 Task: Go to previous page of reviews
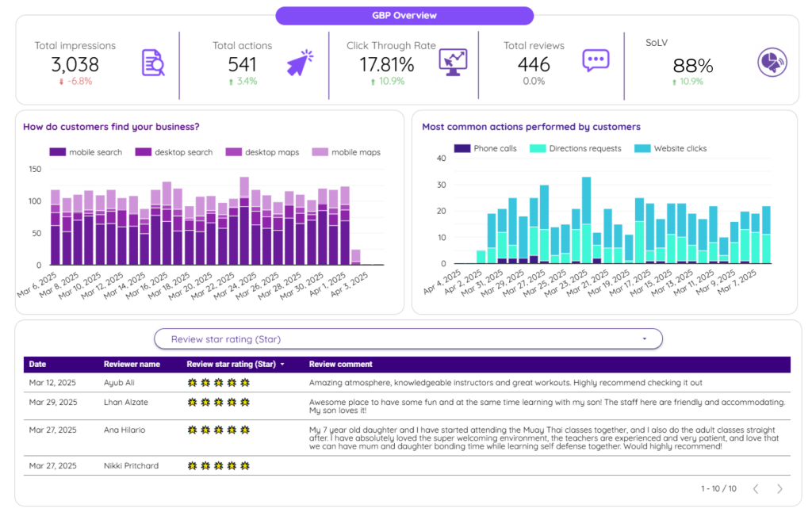pos(756,489)
